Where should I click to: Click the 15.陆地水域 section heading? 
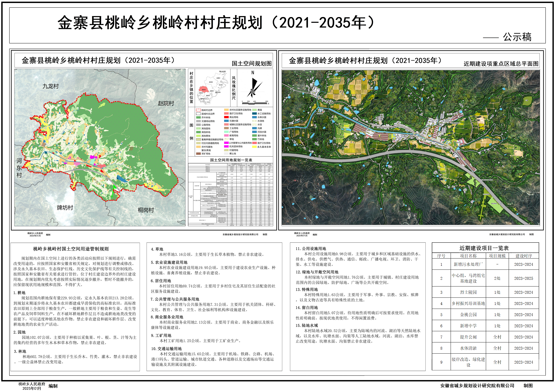pyautogui.click(x=307, y=326)
